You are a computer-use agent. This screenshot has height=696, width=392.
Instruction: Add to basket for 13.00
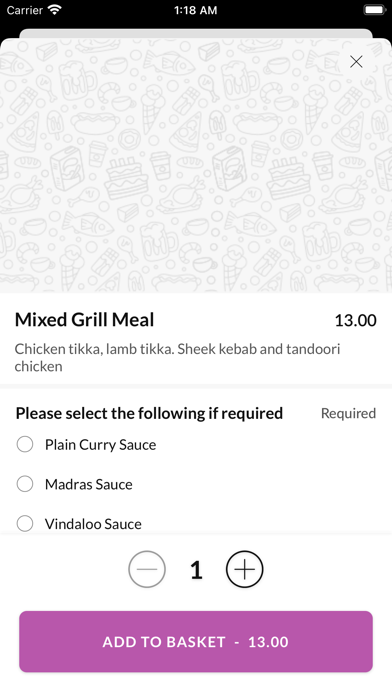click(x=196, y=641)
